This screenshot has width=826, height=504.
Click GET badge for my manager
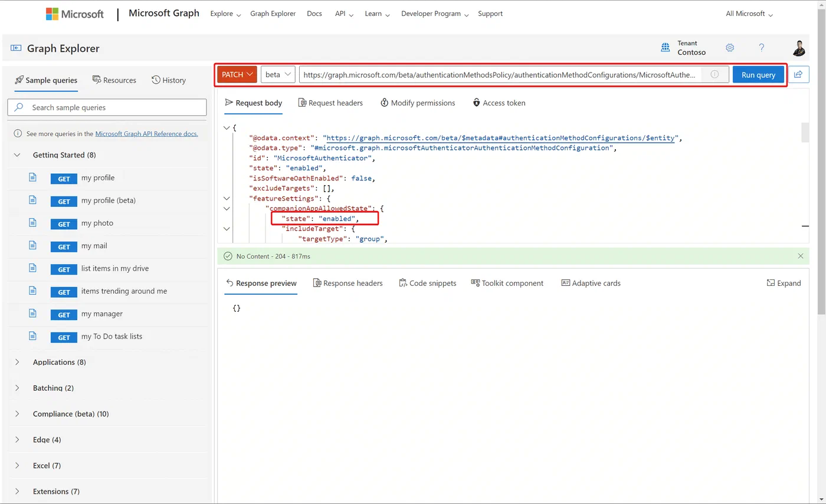pyautogui.click(x=64, y=315)
